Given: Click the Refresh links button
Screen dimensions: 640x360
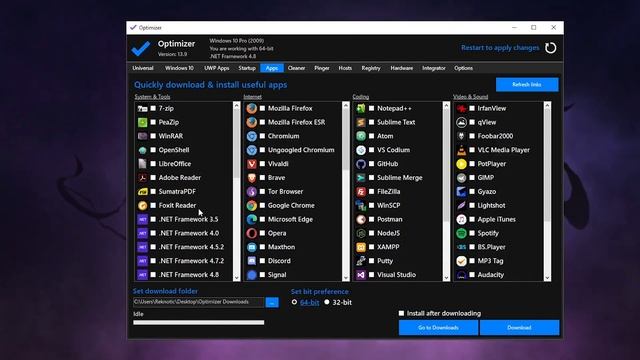Looking at the screenshot, I should point(527,84).
